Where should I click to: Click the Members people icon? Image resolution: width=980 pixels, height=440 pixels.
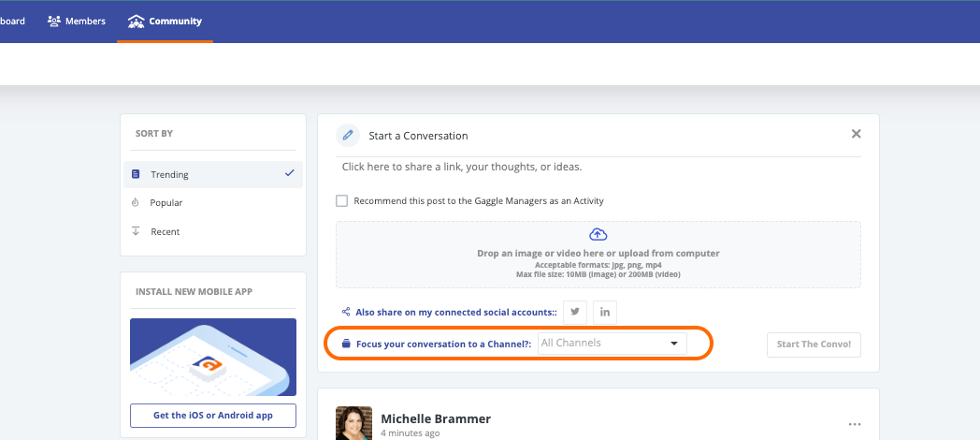(53, 22)
